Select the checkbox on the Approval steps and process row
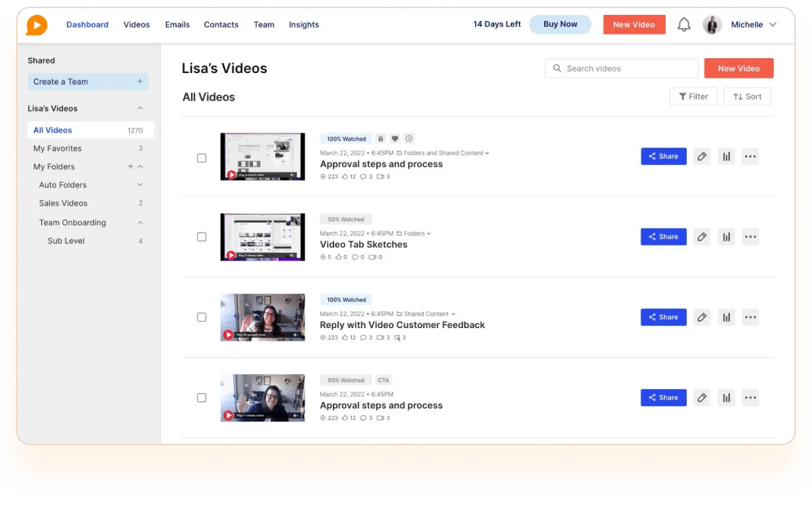The width and height of the screenshot is (812, 506). click(202, 158)
